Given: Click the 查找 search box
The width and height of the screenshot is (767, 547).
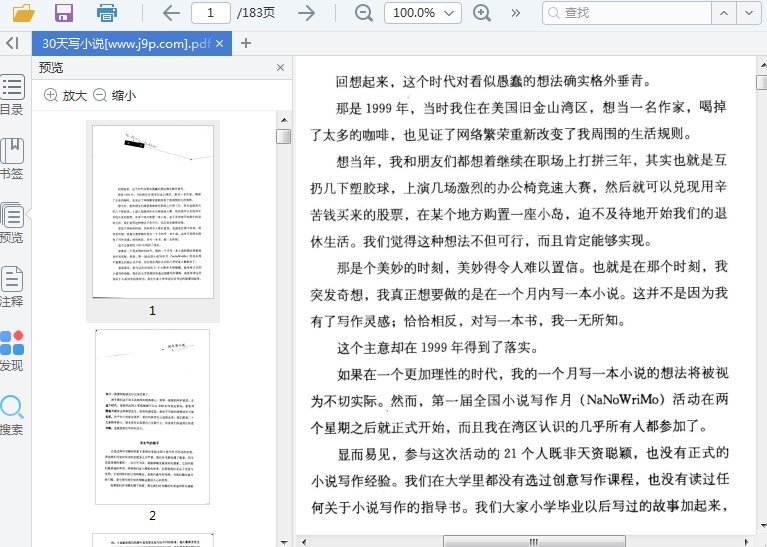Looking at the screenshot, I should click(x=626, y=13).
